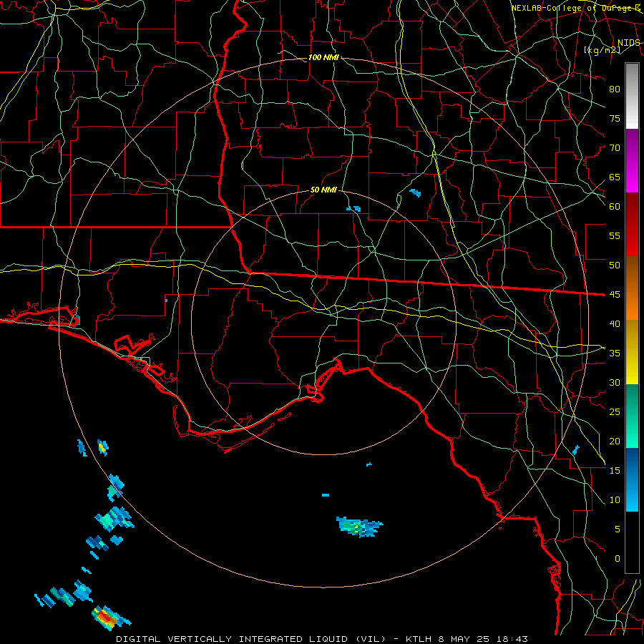Click the "50 NMI" range ring label

coord(323,190)
